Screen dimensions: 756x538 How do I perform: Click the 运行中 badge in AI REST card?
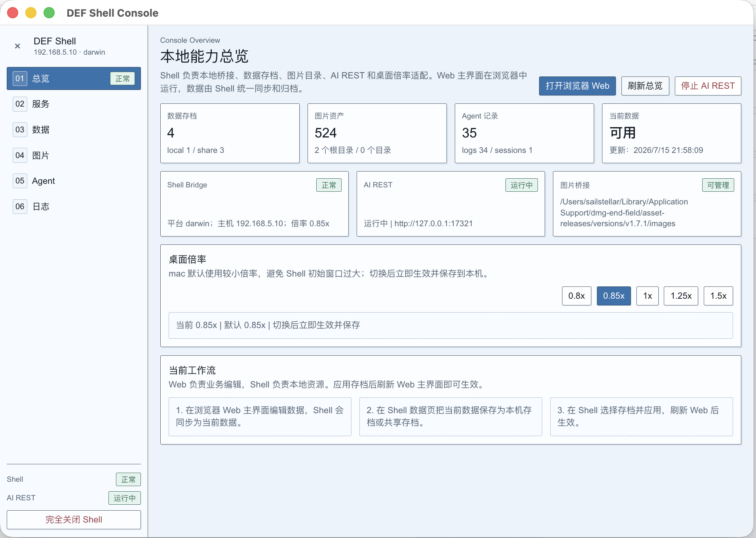pyautogui.click(x=521, y=185)
